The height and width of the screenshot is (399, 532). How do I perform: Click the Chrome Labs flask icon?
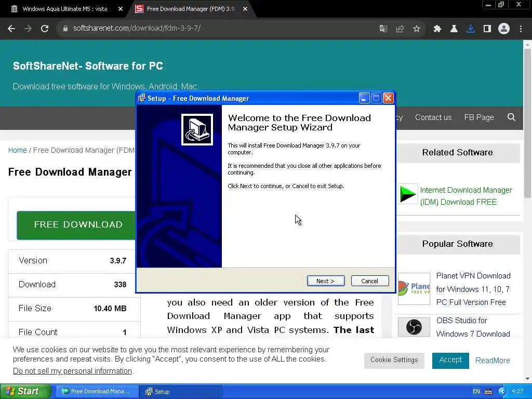click(454, 29)
